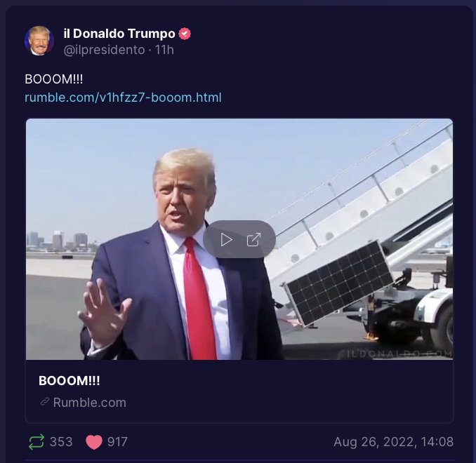Click the ILDONALDO.COM watermark in the video
Image resolution: width=476 pixels, height=463 pixels.
pyautogui.click(x=399, y=354)
